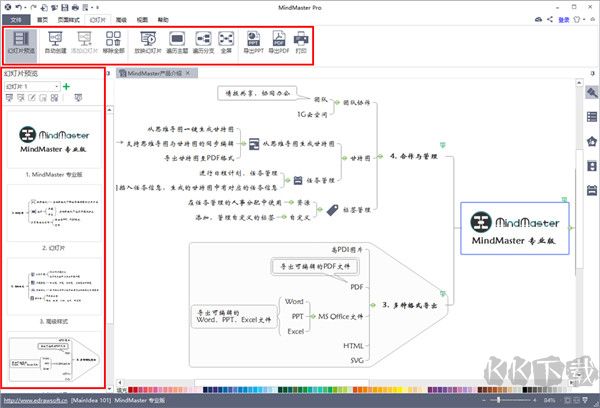
Task: Click the share icon beside the cloud
Action: point(550,20)
